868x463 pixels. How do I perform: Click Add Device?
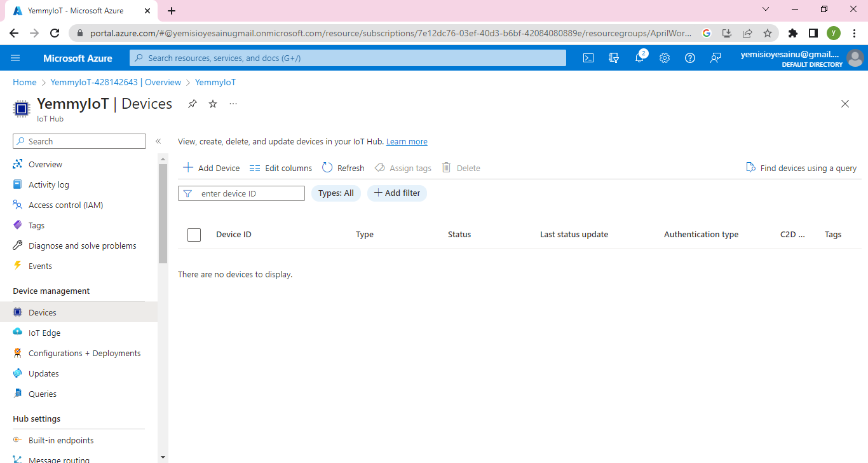[x=212, y=168]
